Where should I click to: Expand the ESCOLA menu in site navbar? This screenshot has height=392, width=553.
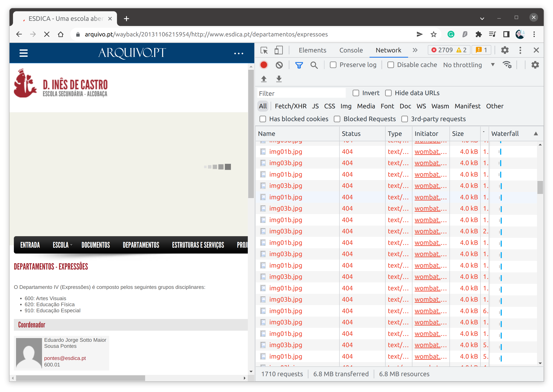tap(62, 245)
